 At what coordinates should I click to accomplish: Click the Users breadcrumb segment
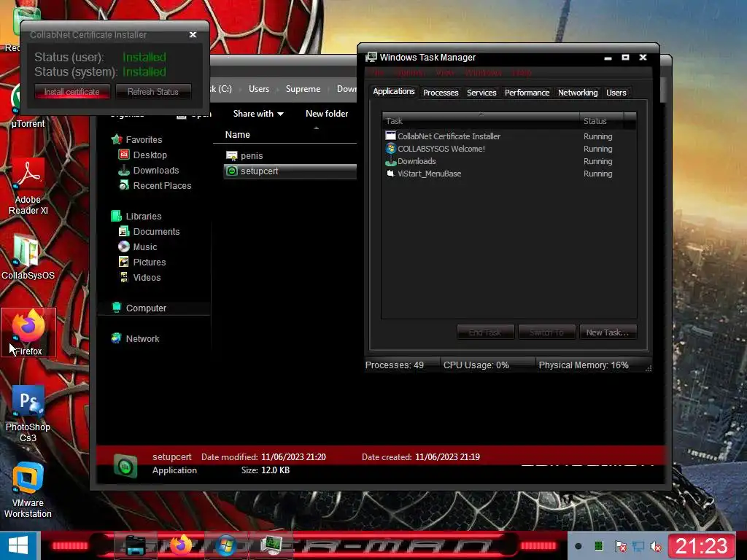(x=259, y=88)
